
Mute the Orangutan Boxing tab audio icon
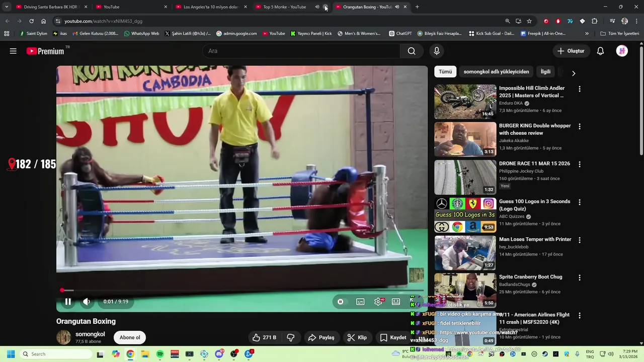click(397, 7)
